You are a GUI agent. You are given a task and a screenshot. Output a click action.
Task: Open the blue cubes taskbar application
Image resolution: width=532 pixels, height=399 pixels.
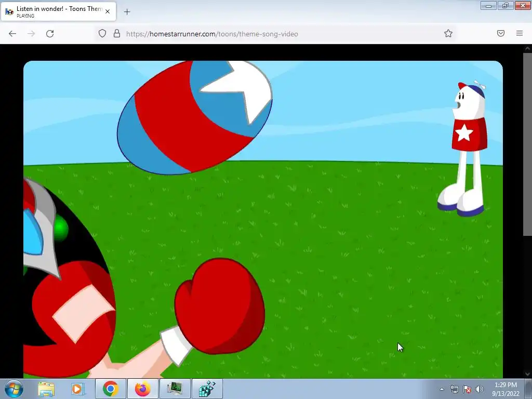207,389
